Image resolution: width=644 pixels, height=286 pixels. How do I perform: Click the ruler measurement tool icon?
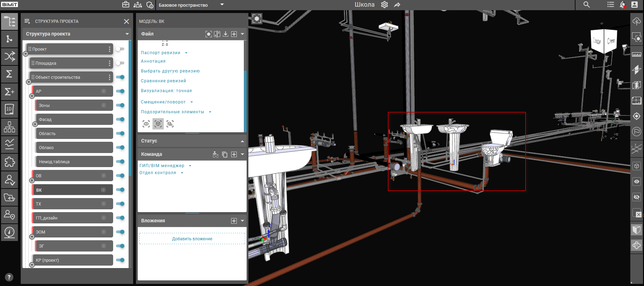(x=636, y=55)
